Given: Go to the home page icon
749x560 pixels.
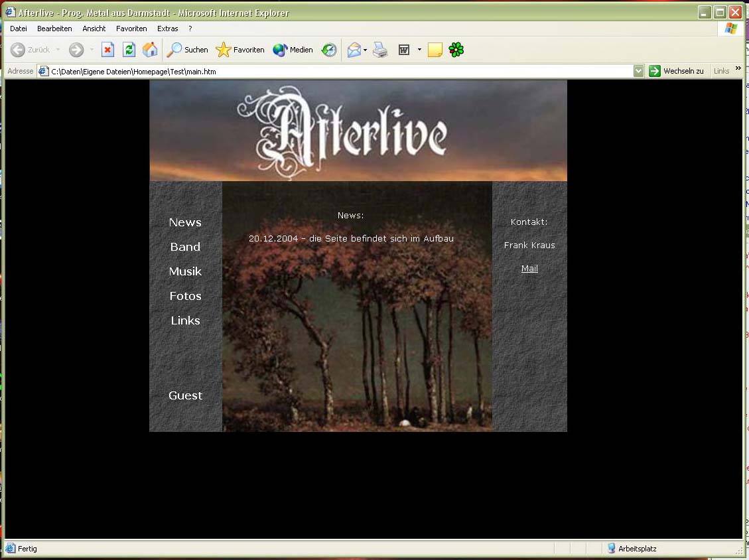Looking at the screenshot, I should click(150, 50).
